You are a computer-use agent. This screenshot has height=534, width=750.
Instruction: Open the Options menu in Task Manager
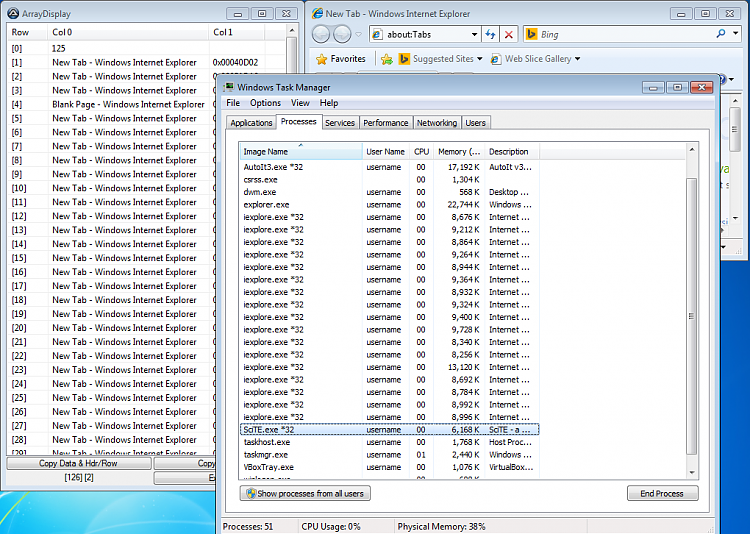pyautogui.click(x=265, y=103)
